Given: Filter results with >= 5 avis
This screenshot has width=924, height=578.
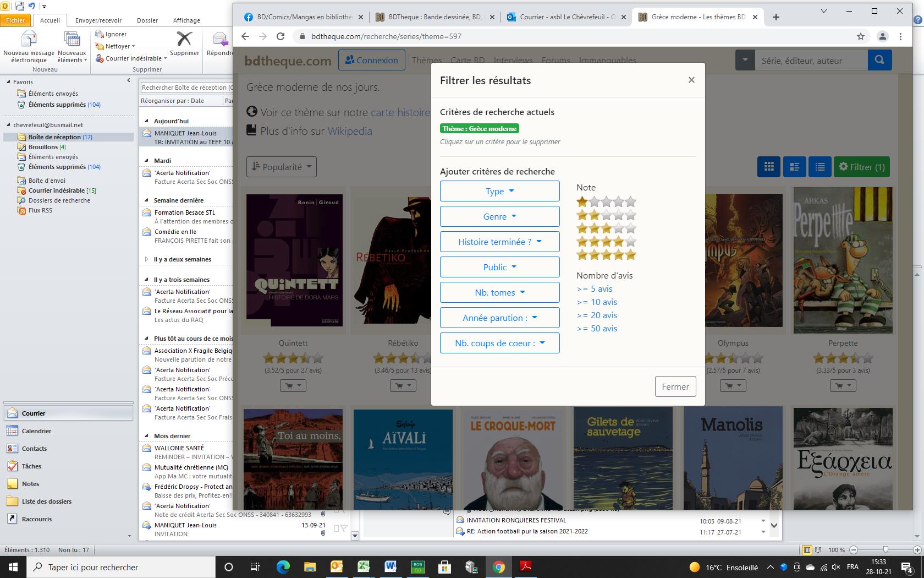Looking at the screenshot, I should (x=595, y=288).
